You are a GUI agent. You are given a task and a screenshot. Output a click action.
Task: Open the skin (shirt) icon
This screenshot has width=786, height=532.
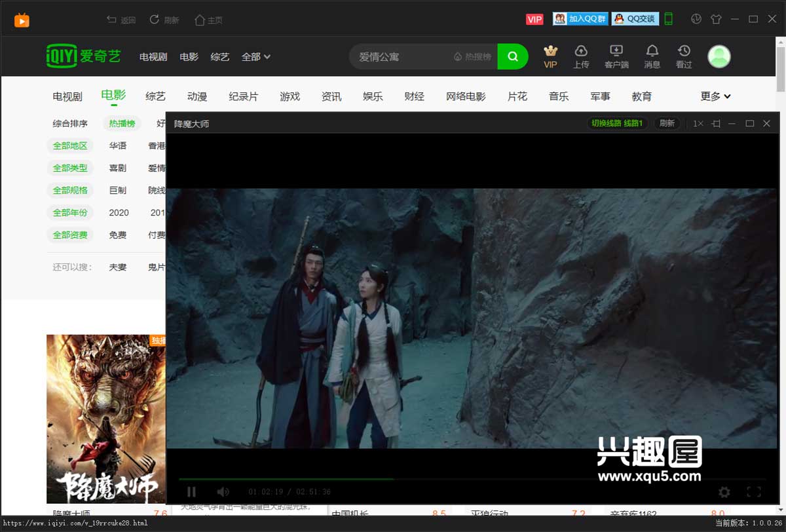click(715, 19)
